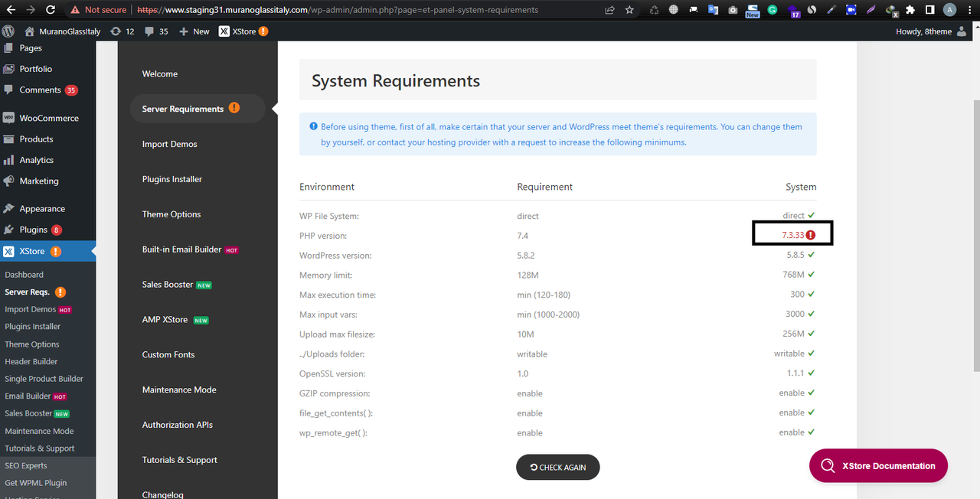Image resolution: width=980 pixels, height=499 pixels.
Task: Click the share page icon in address bar
Action: tap(609, 10)
